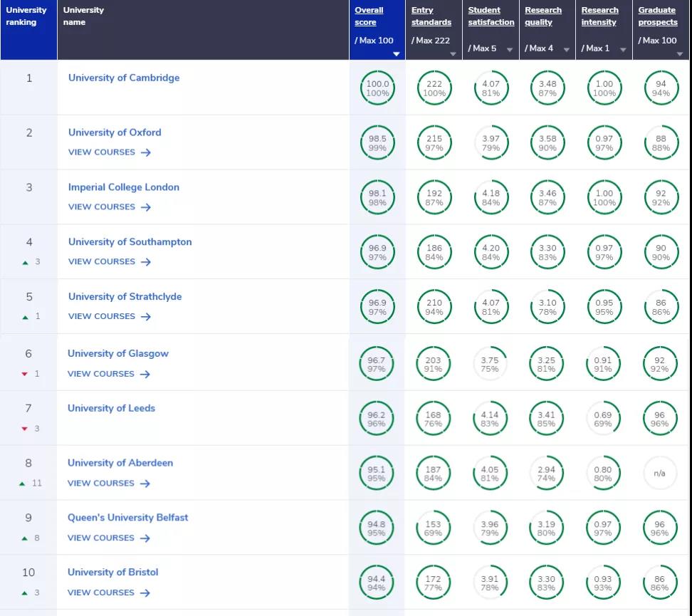Open the University of Bristol link

(x=113, y=572)
